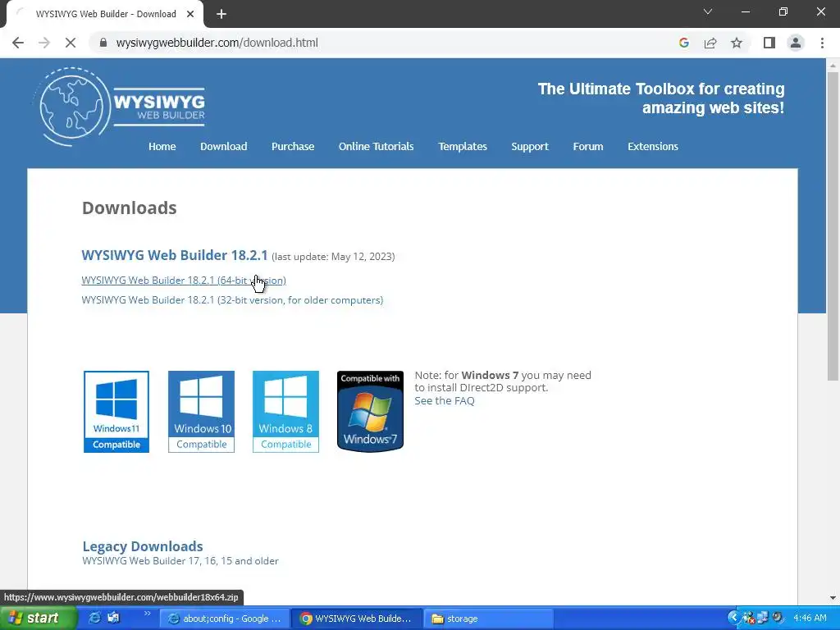Switch to storage folder taskbar button
This screenshot has height=630, width=840.
point(489,619)
